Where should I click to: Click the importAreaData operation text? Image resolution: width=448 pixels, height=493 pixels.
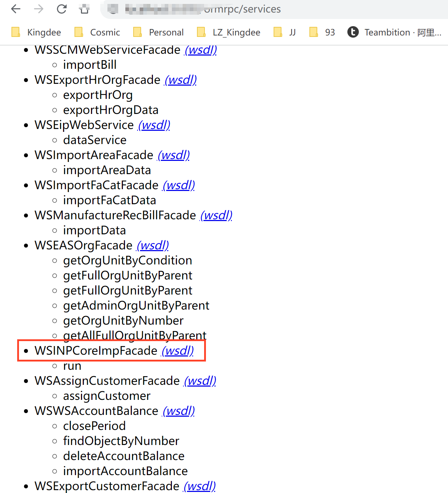[107, 170]
